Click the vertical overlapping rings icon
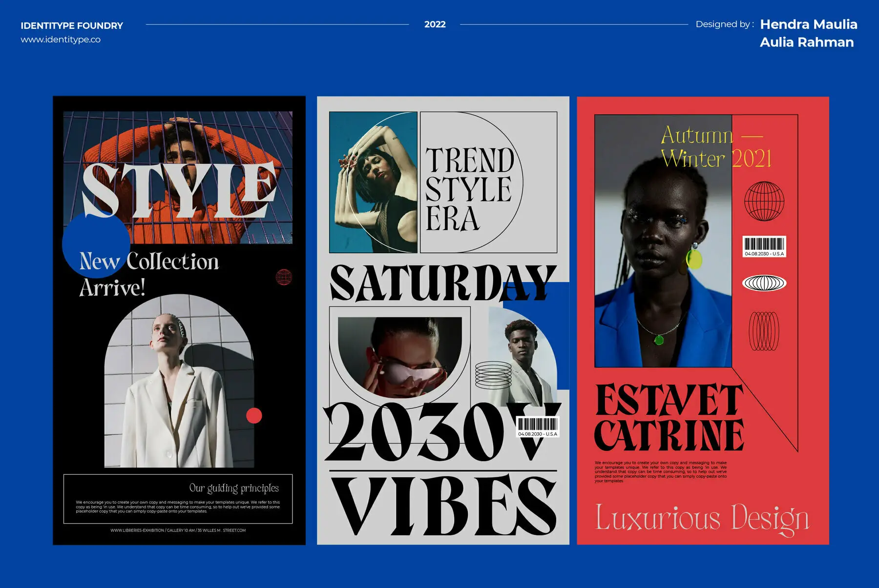Screen dimensions: 879x588 click(764, 331)
